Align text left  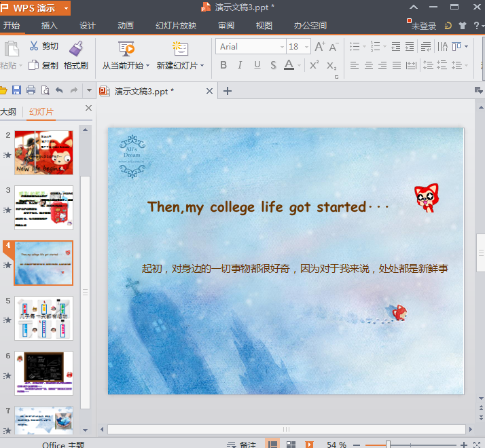(x=355, y=65)
